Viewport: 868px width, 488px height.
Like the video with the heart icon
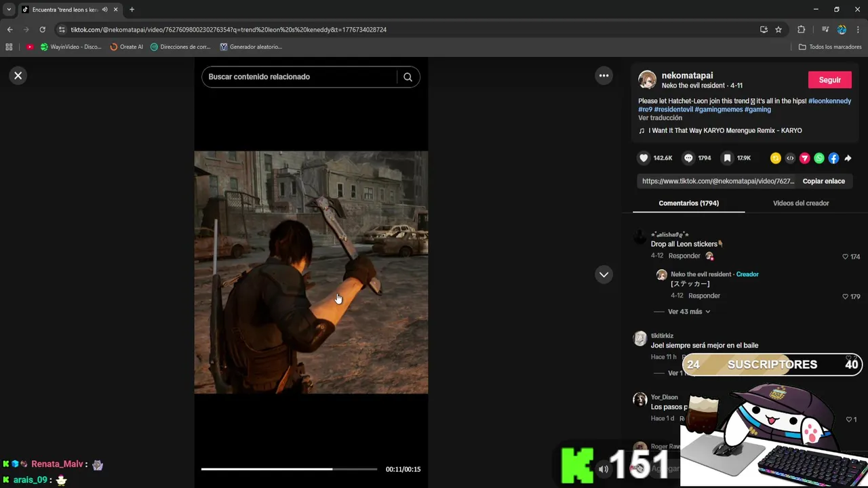pyautogui.click(x=644, y=158)
